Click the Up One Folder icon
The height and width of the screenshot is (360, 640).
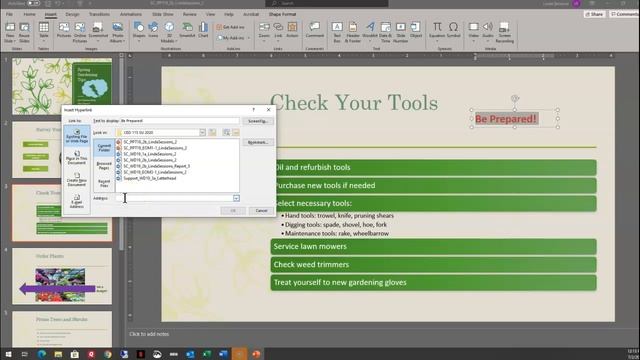[213, 133]
